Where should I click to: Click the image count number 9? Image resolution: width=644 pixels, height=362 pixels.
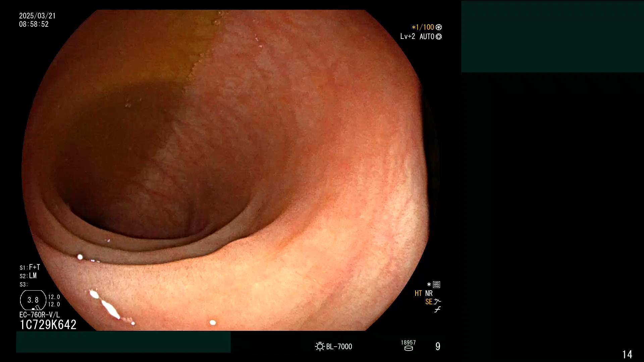point(438,346)
